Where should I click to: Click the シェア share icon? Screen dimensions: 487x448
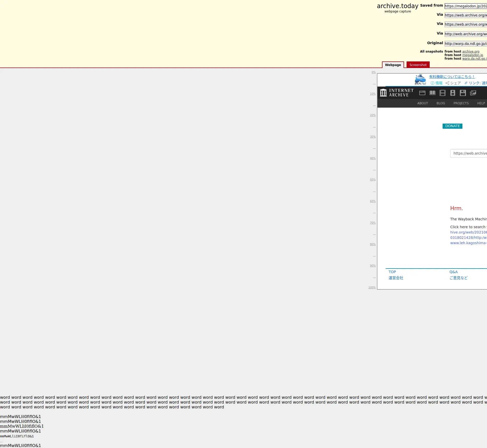tap(447, 83)
